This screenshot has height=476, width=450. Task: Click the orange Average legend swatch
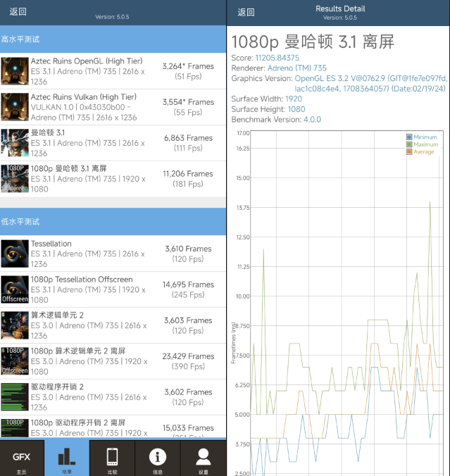point(409,151)
